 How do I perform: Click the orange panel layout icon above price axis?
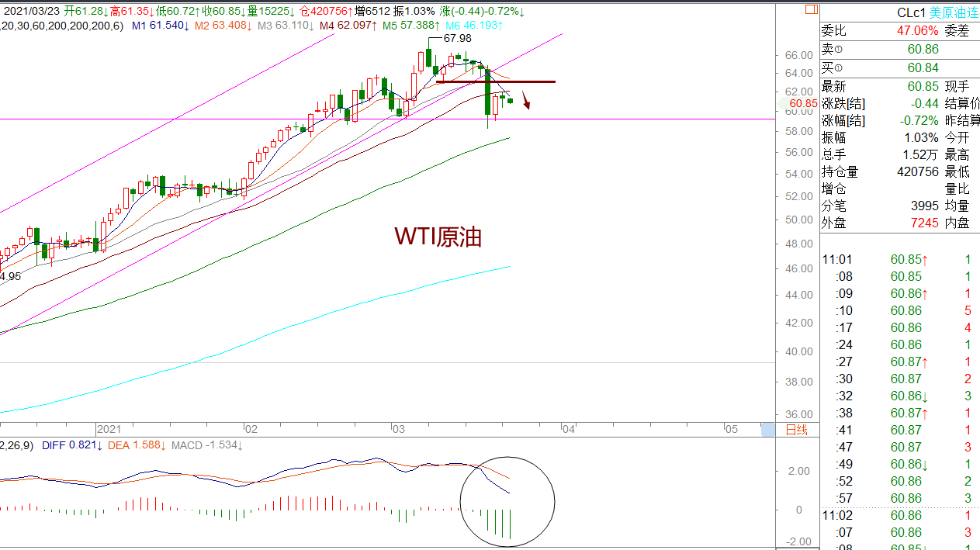(x=812, y=10)
